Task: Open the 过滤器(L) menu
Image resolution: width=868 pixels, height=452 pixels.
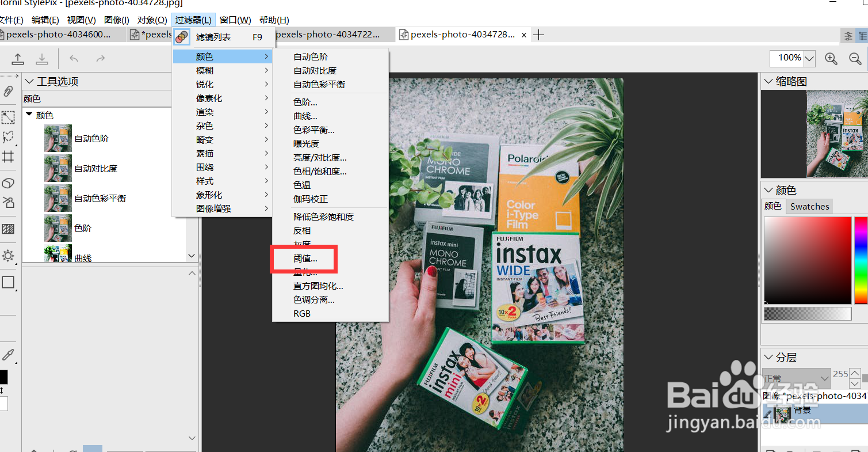Action: pyautogui.click(x=193, y=20)
